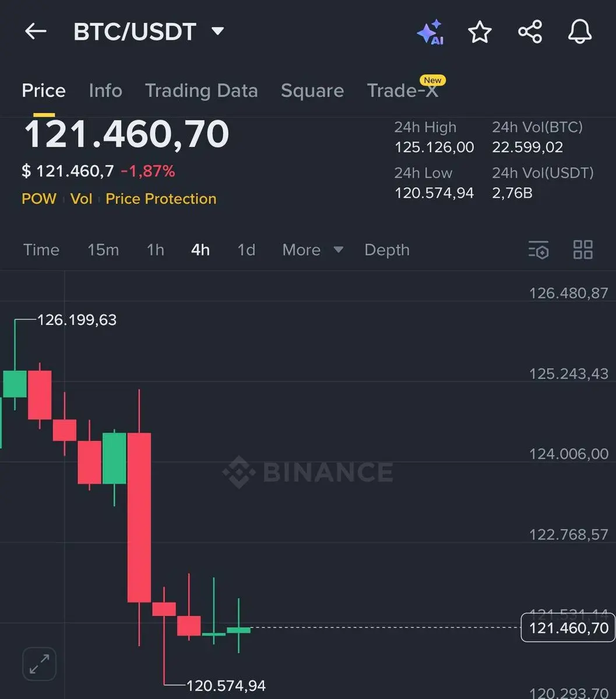The height and width of the screenshot is (699, 616).
Task: Add BTC/USDT to favorites with star icon
Action: 480,32
